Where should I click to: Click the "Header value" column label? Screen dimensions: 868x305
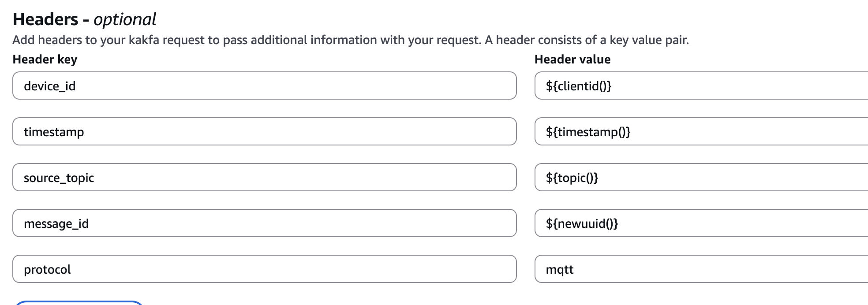[x=572, y=60]
